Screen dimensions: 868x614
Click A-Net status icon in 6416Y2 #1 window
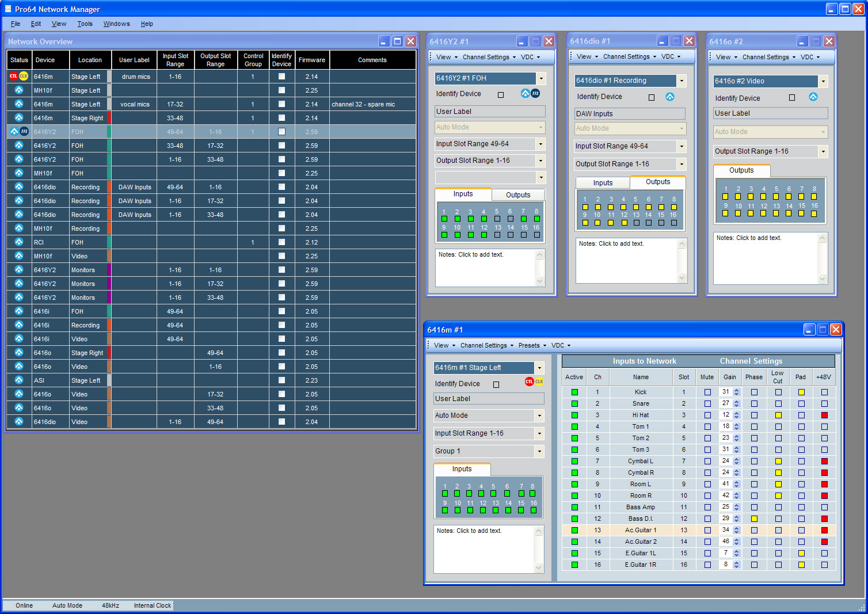tap(525, 93)
